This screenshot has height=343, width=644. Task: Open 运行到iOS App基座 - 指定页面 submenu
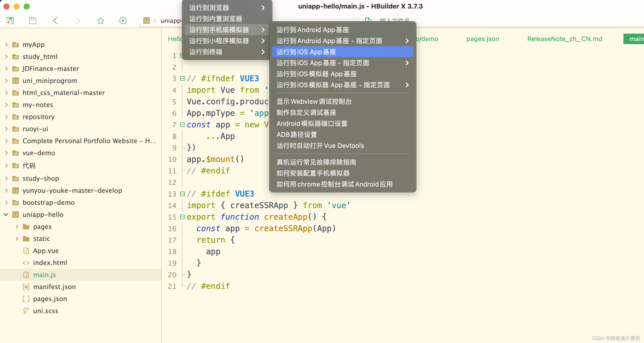pos(343,63)
